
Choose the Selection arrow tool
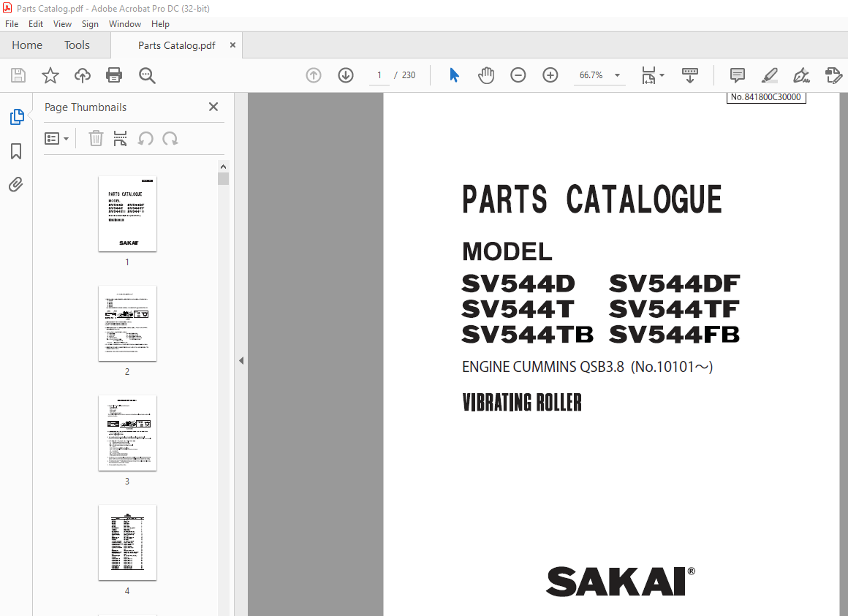[x=454, y=75]
